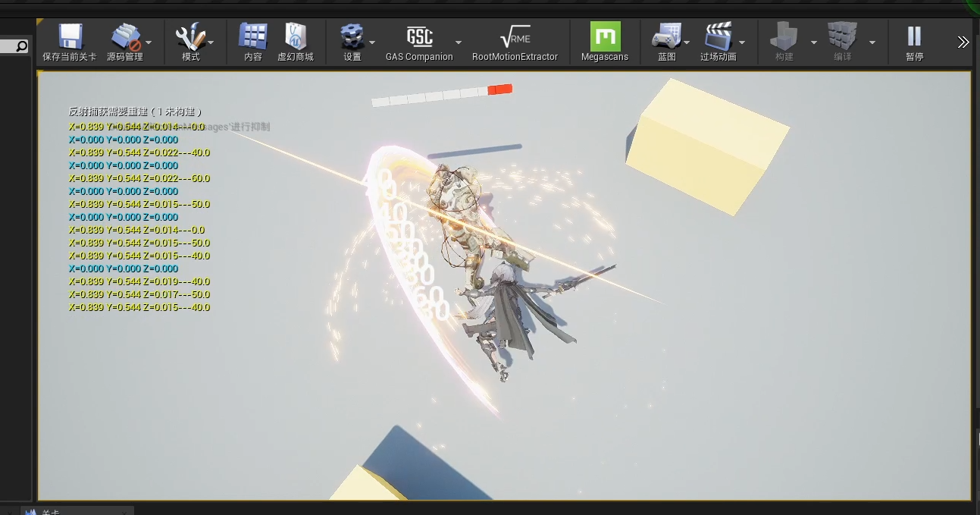Show hidden toolbar items via double chevron
Image resolution: width=980 pixels, height=515 pixels.
coord(963,42)
